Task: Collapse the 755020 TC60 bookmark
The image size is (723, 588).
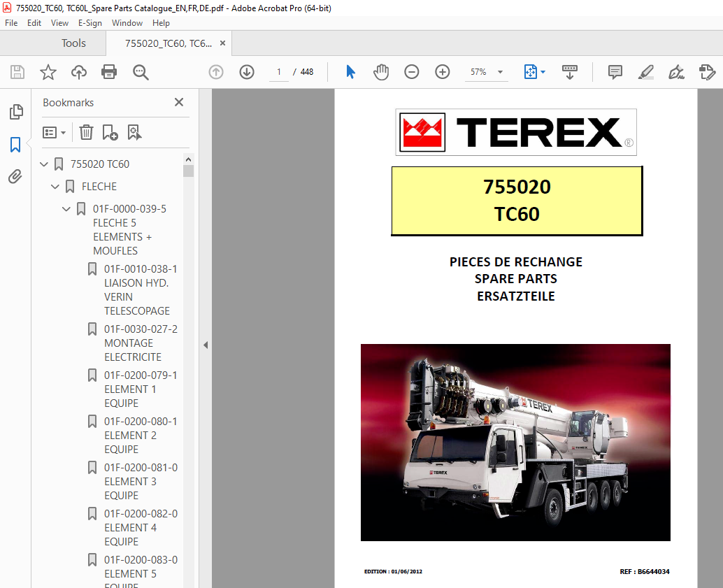Action: (x=44, y=164)
